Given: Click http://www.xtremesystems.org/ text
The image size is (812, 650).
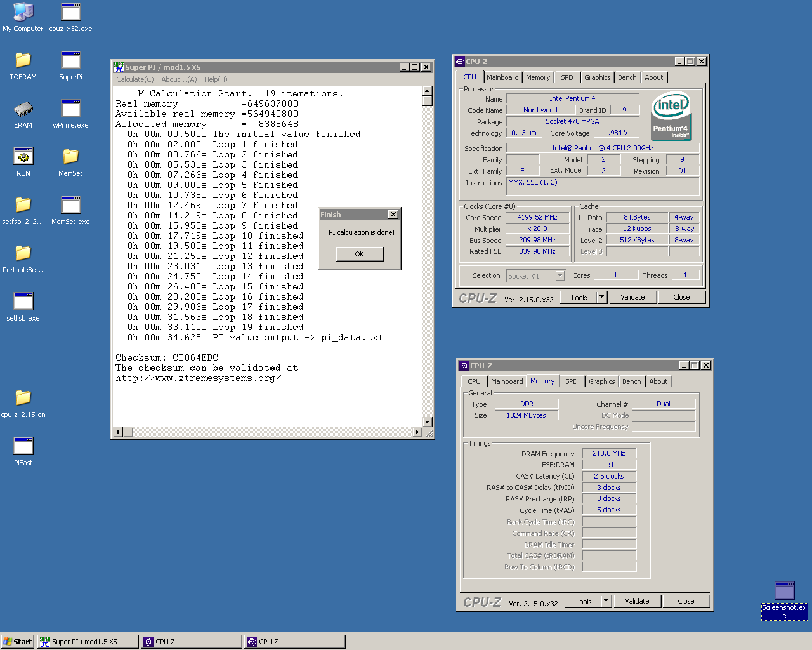Looking at the screenshot, I should pyautogui.click(x=199, y=378).
